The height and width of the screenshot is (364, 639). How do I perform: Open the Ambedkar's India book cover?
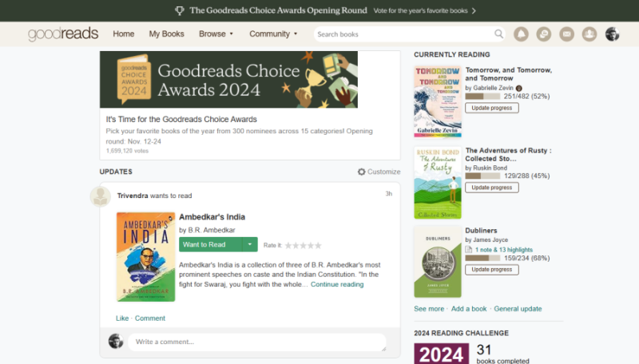[146, 257]
